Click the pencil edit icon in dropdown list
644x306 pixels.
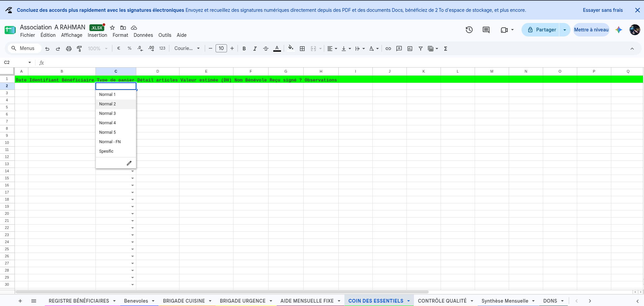(129, 163)
